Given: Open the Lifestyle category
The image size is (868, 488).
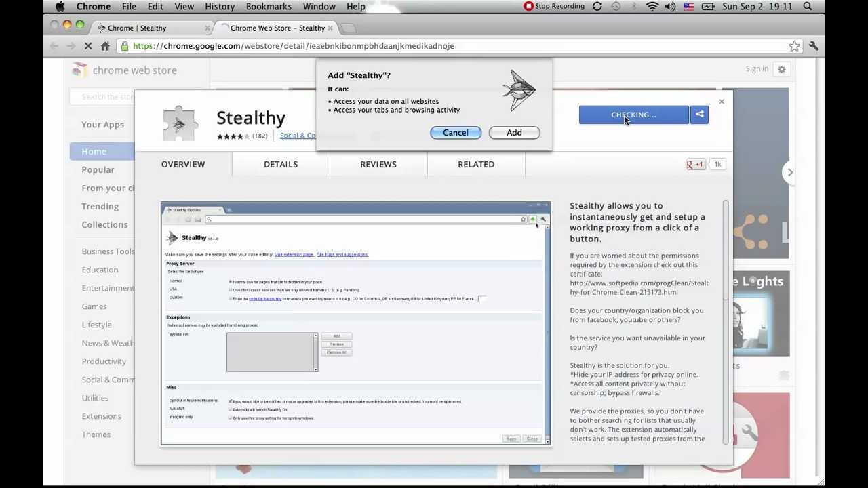Looking at the screenshot, I should pos(97,325).
